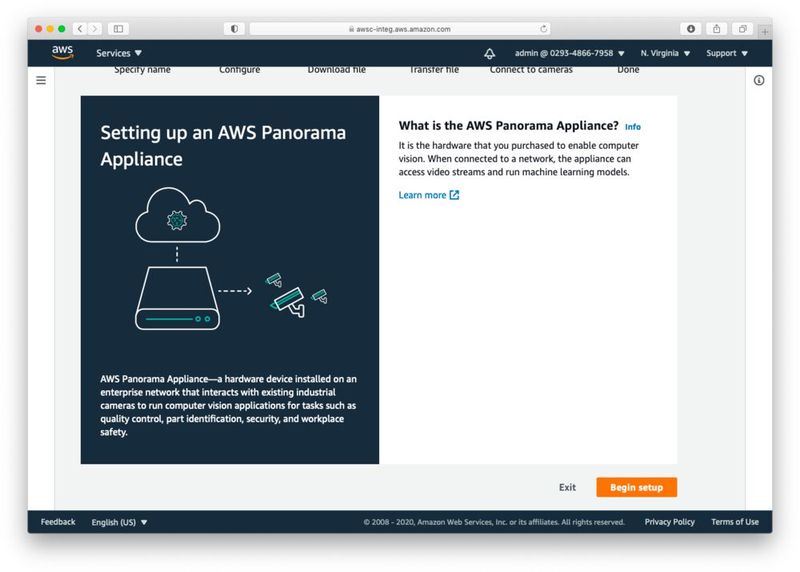Viewport: 800px width, 572px height.
Task: Open Safari downloads icon
Action: (x=691, y=29)
